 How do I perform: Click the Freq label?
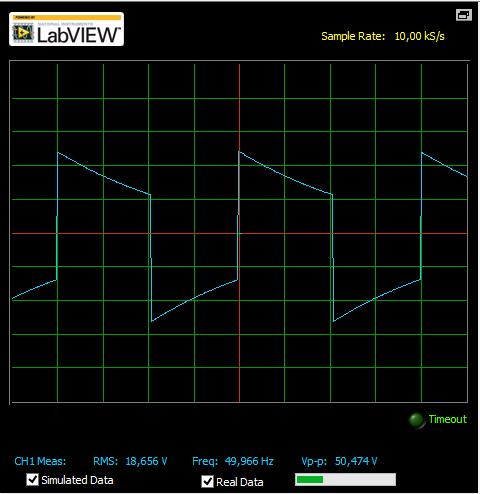[205, 461]
